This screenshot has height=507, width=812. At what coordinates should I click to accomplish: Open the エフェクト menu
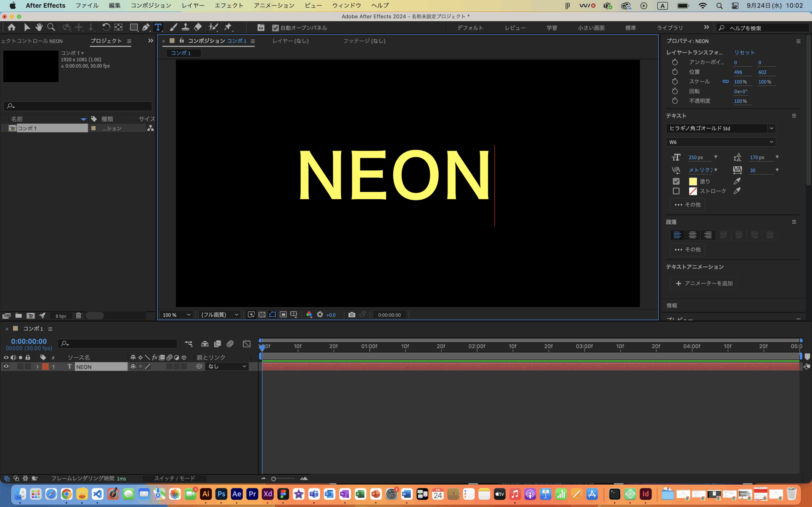(x=229, y=5)
